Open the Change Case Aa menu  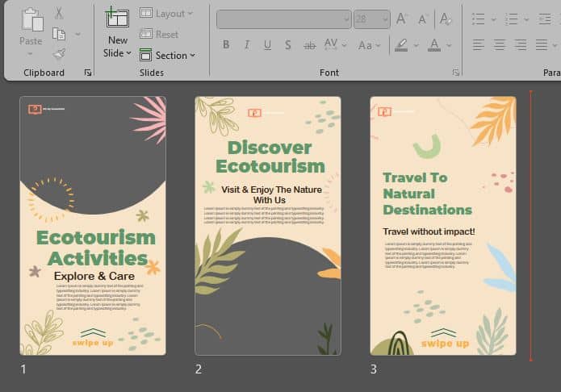click(x=369, y=45)
